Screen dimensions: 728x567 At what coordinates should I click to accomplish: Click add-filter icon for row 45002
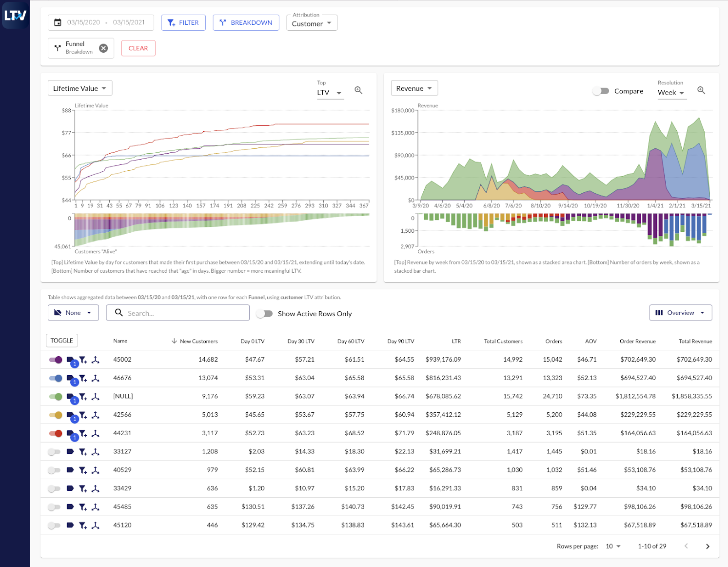[83, 360]
